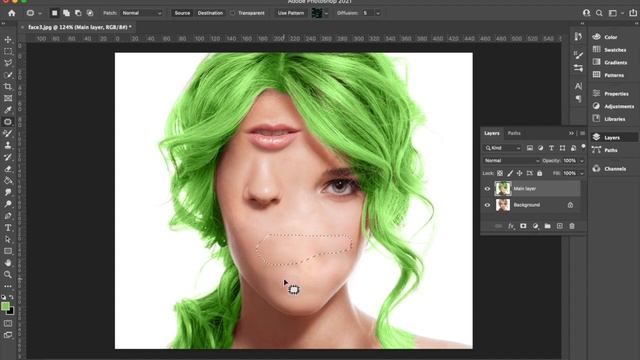Select the Pen tool
Viewport: 640px width, 360px height.
point(8,216)
